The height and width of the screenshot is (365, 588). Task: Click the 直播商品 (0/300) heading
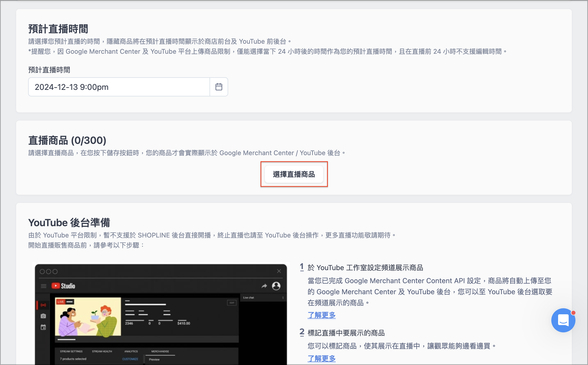(67, 140)
